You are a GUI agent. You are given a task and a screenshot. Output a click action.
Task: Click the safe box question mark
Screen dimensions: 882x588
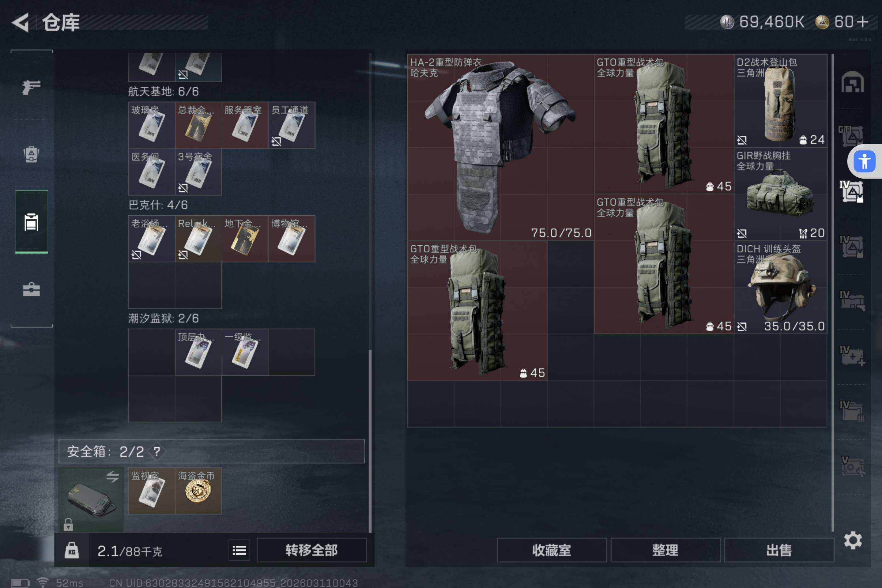[157, 451]
